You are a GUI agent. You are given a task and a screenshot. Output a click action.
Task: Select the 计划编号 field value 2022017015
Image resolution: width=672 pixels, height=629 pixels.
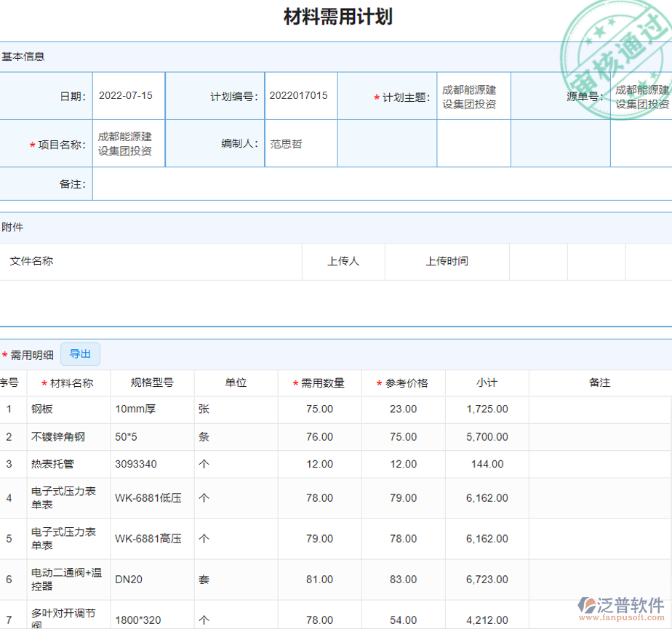(300, 95)
